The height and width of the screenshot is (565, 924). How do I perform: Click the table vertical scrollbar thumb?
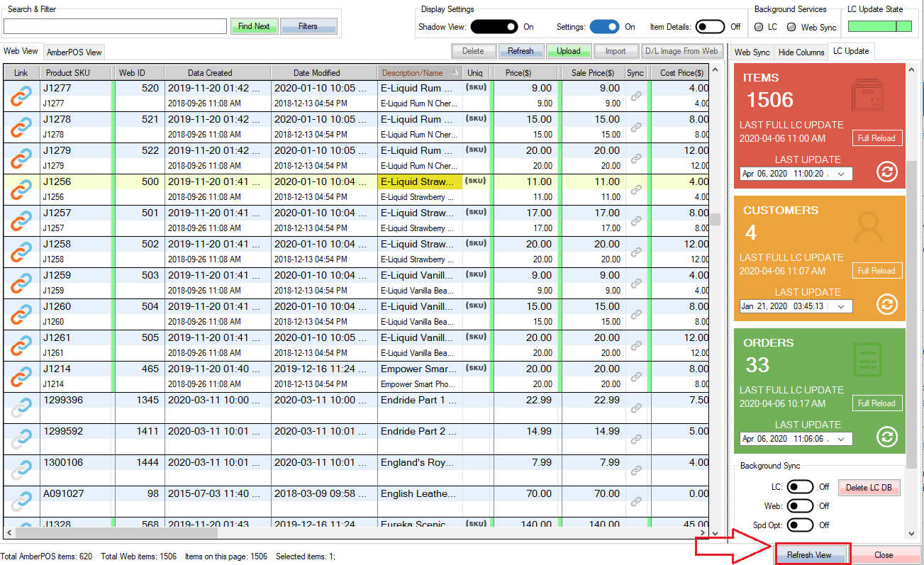[x=716, y=220]
